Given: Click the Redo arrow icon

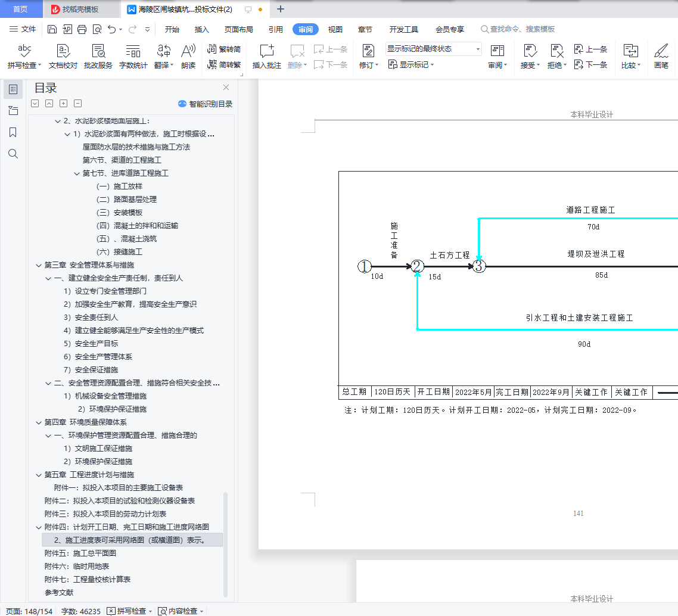Looking at the screenshot, I should tap(132, 29).
